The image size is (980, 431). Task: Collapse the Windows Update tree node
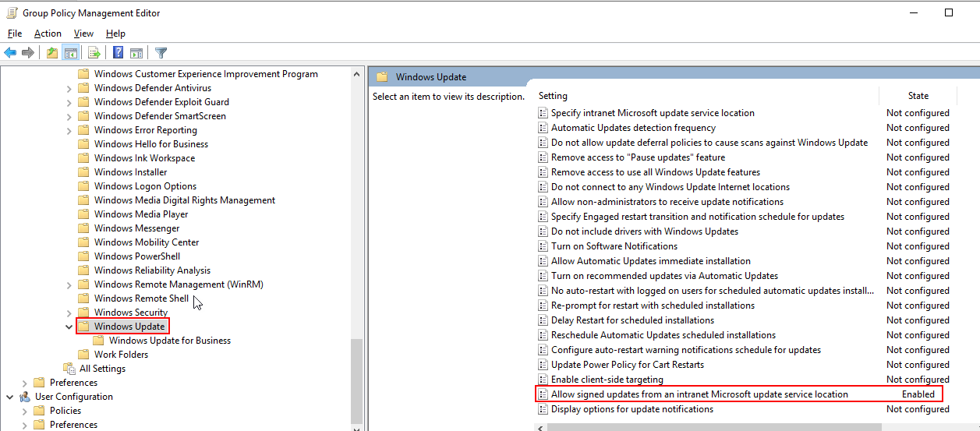pos(69,327)
